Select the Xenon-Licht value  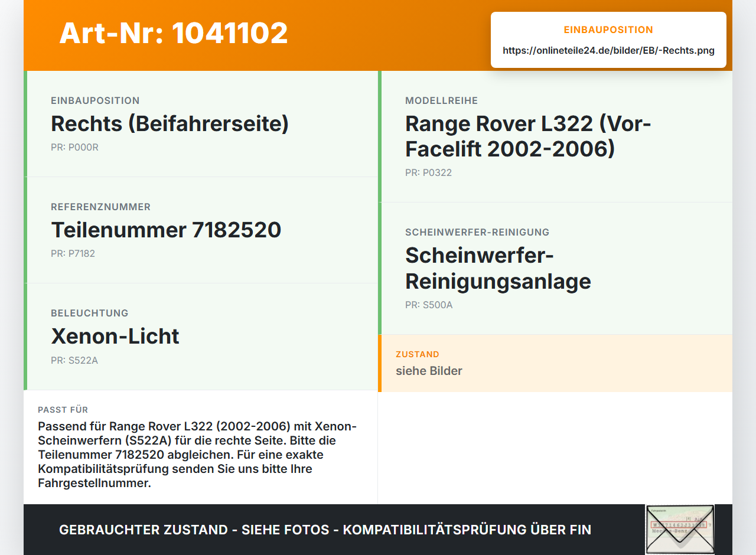[x=115, y=336]
